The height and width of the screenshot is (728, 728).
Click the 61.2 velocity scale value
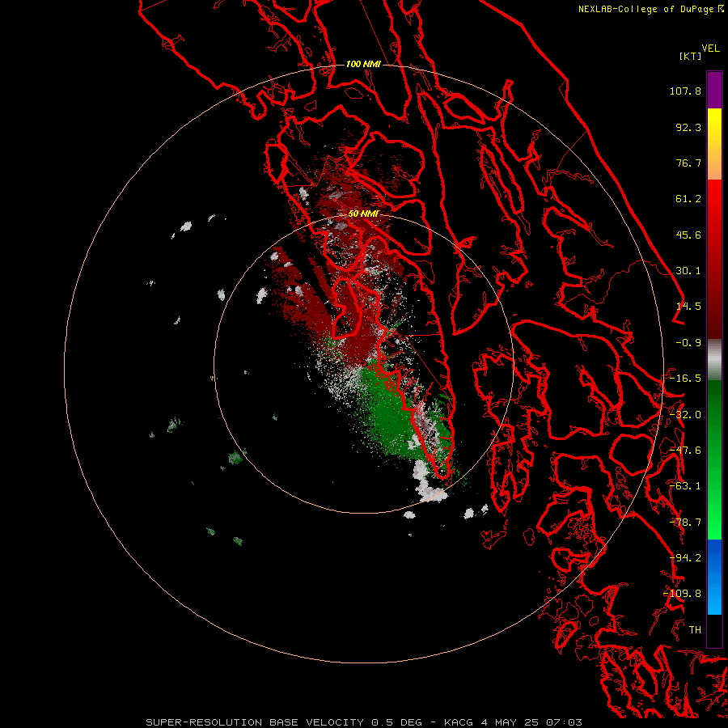(x=688, y=199)
